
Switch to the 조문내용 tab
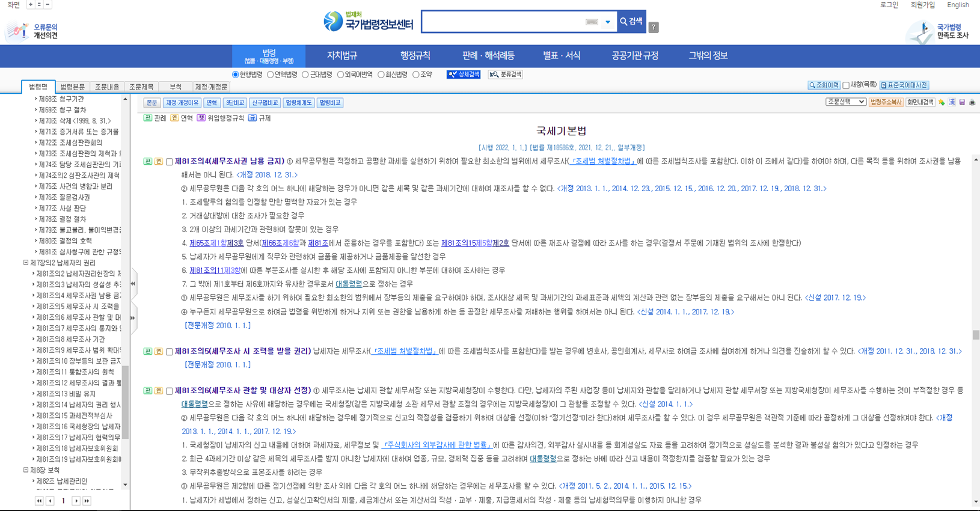click(107, 87)
